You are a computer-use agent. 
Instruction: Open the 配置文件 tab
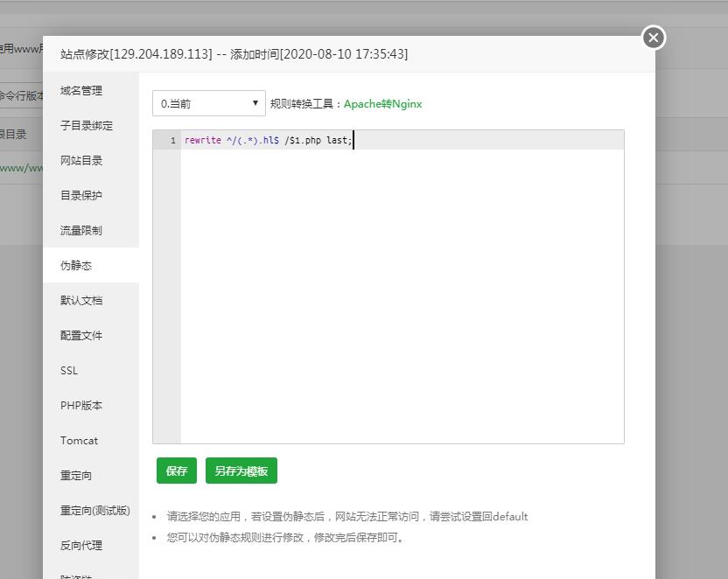pos(81,335)
